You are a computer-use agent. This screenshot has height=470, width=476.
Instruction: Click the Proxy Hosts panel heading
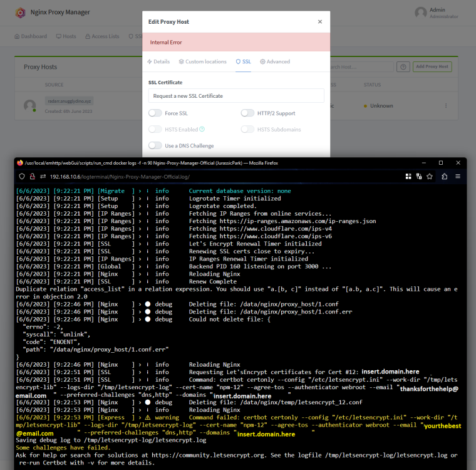40,67
